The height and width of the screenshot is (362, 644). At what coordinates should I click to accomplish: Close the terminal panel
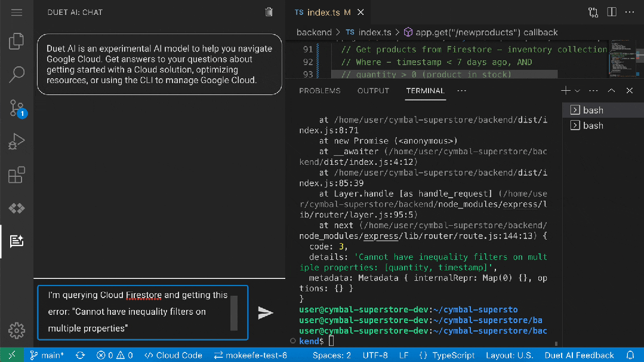(629, 90)
